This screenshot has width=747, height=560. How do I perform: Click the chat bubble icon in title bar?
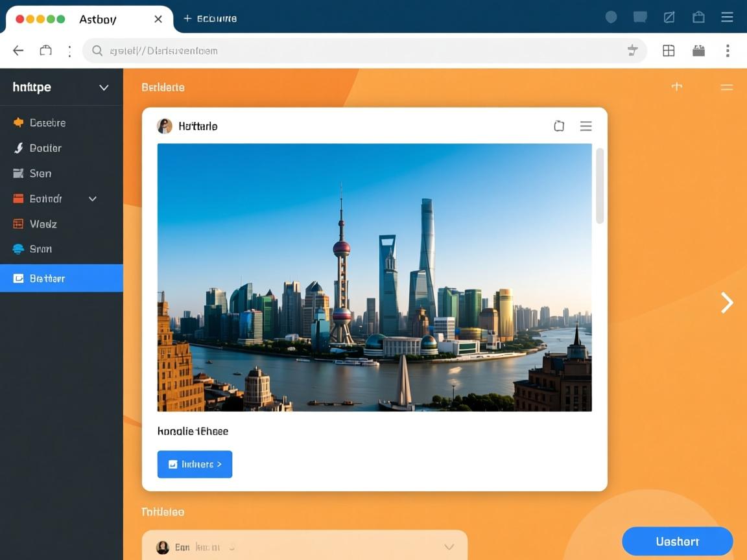click(640, 17)
